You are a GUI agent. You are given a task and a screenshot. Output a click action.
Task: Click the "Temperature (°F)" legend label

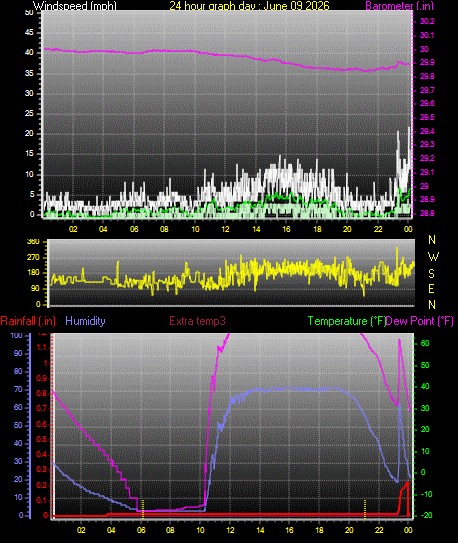click(x=347, y=321)
